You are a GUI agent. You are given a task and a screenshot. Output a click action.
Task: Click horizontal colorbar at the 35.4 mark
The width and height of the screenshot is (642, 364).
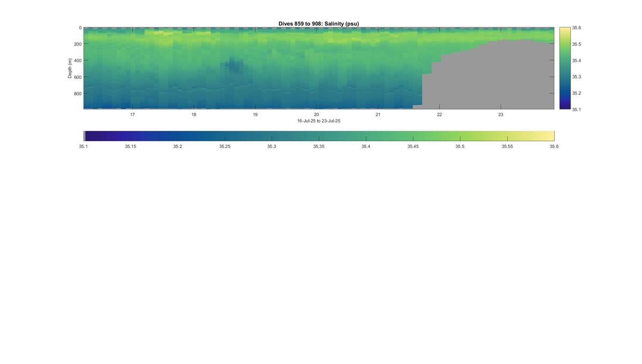point(366,136)
